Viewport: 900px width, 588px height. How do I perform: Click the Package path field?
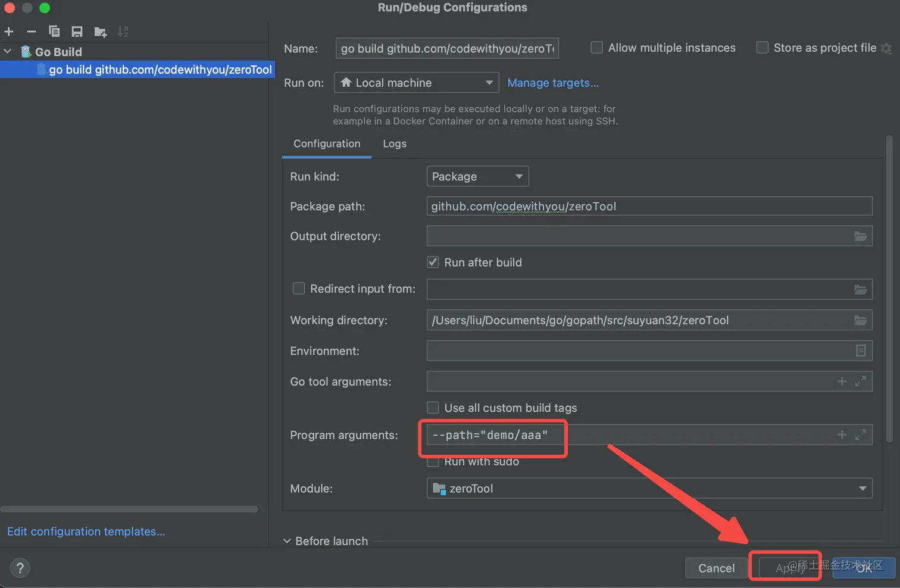click(649, 207)
